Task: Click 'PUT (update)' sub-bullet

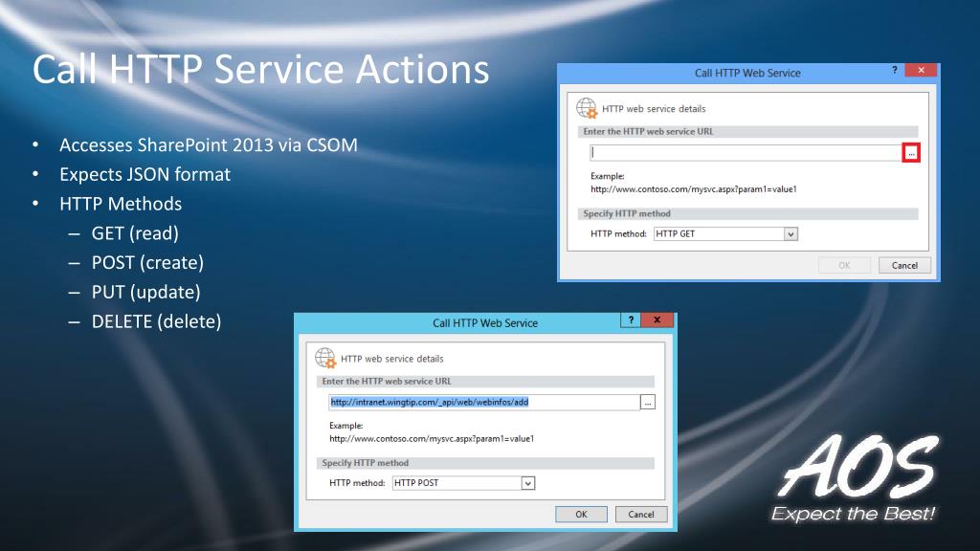Action: coord(146,292)
